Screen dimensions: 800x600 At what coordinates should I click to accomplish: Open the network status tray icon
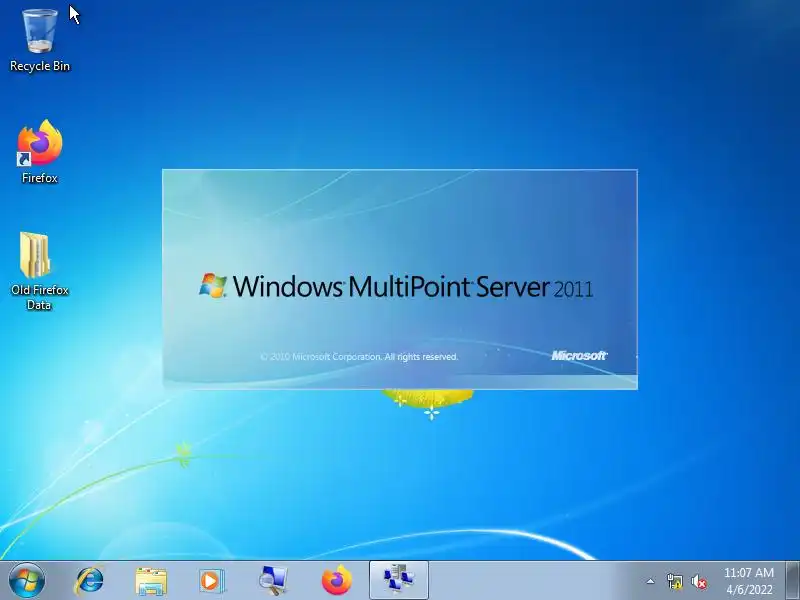click(675, 581)
